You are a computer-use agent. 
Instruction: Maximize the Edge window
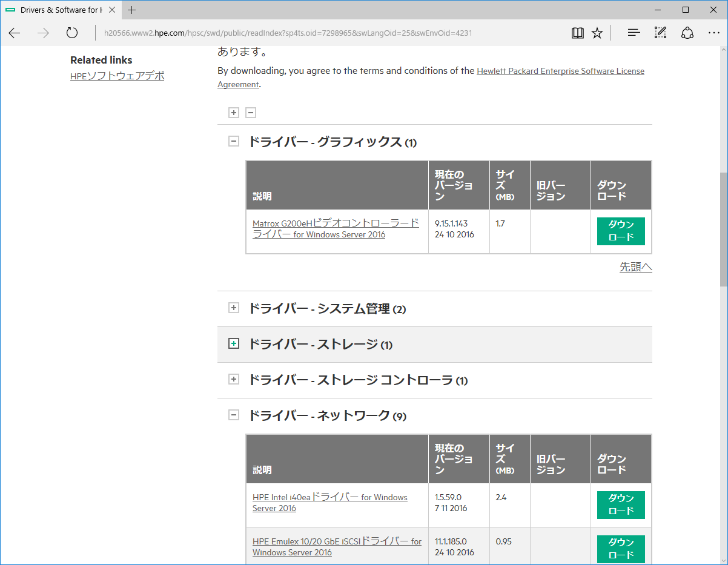(x=686, y=10)
